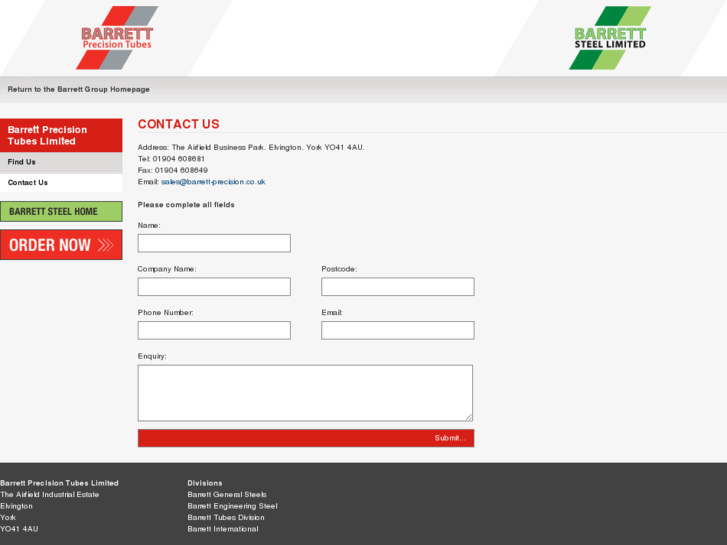Open Barrett Engineering Steel division link

pyautogui.click(x=232, y=506)
